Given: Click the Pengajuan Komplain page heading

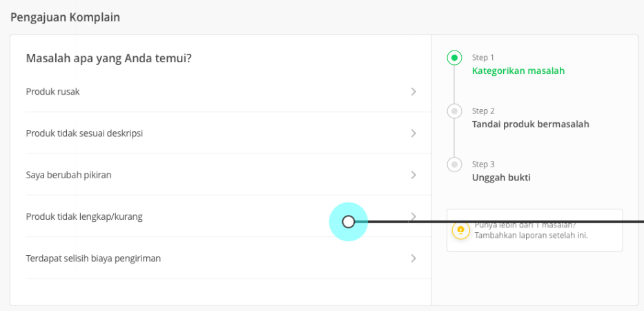Looking at the screenshot, I should 66,17.
